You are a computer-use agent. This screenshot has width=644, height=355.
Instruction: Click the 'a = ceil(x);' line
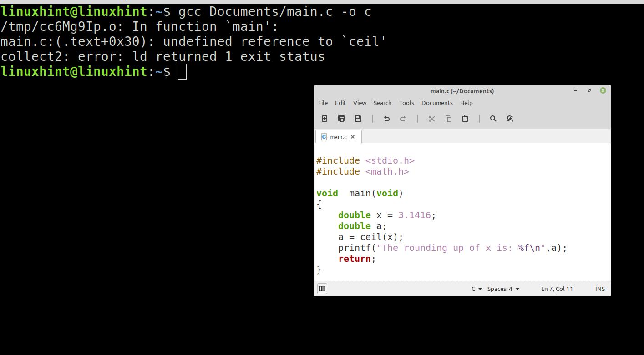(x=370, y=237)
